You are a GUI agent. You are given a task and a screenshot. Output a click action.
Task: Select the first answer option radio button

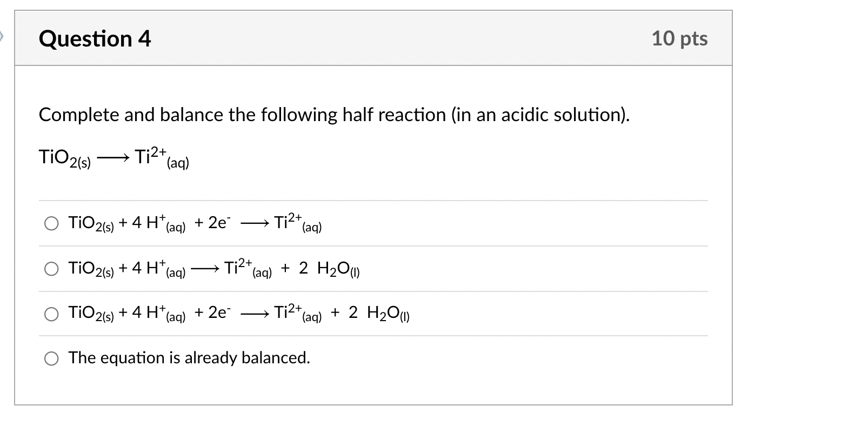[51, 223]
